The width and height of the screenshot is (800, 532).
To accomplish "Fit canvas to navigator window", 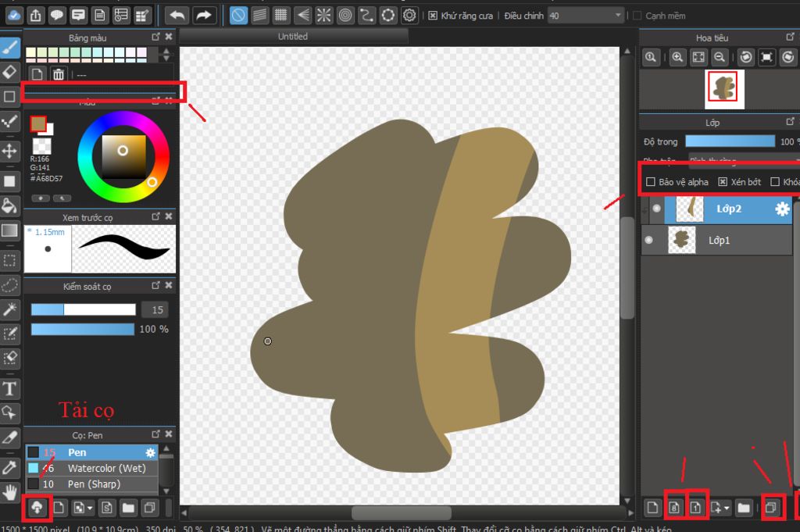I will point(698,57).
